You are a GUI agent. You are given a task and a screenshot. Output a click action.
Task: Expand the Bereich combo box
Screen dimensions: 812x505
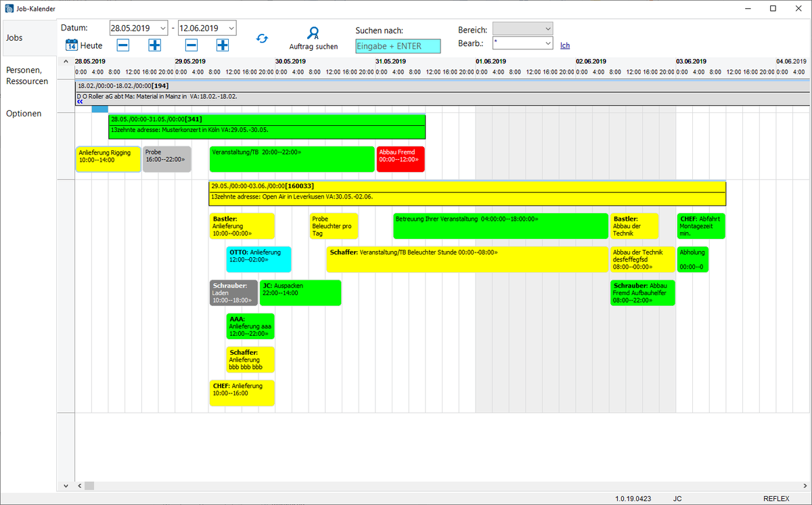547,28
